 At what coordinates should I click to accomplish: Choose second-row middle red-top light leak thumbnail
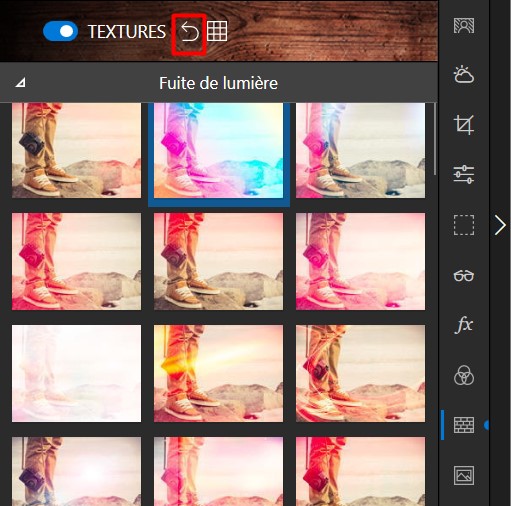pyautogui.click(x=218, y=262)
